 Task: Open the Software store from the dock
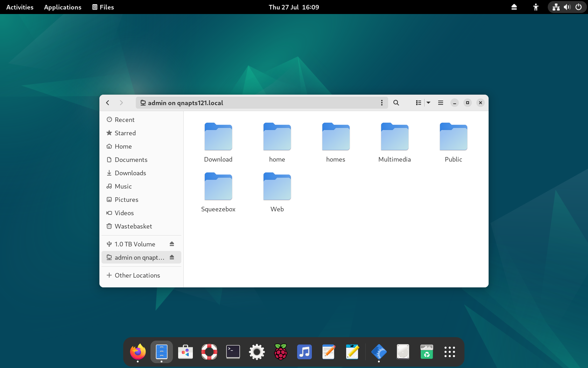tap(185, 352)
